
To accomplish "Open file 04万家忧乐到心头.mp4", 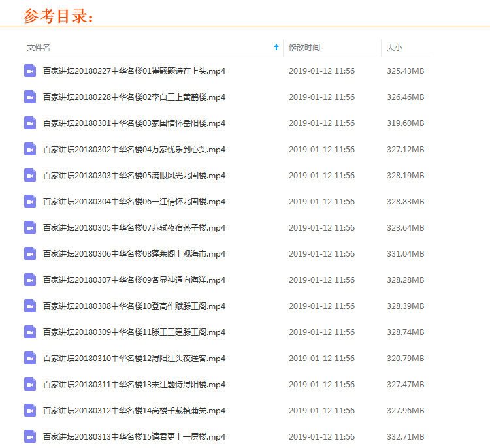I will [134, 149].
